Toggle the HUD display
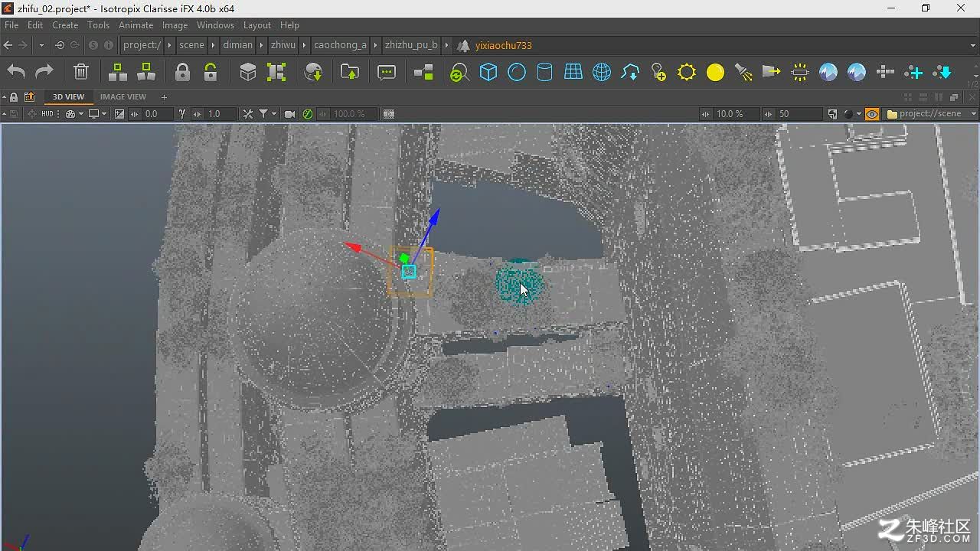The height and width of the screenshot is (551, 980). click(x=47, y=113)
